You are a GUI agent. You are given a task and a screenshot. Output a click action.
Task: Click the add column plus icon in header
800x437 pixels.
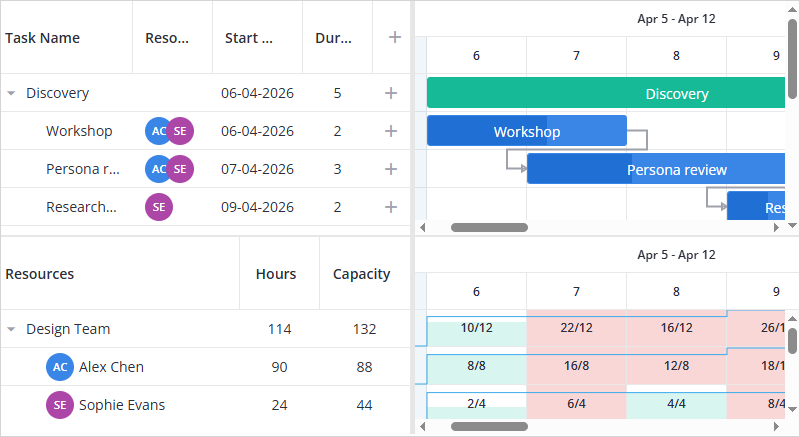click(394, 37)
